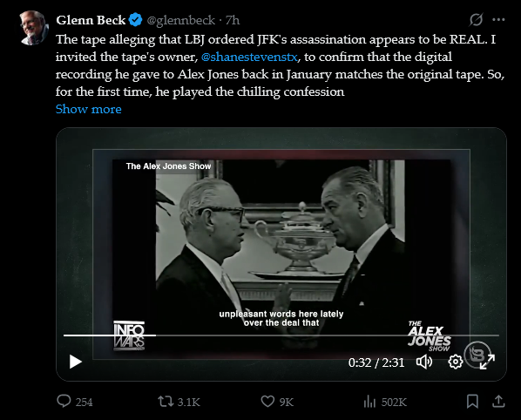
Task: Repost the tweet with 3.1K reposts
Action: click(x=179, y=402)
